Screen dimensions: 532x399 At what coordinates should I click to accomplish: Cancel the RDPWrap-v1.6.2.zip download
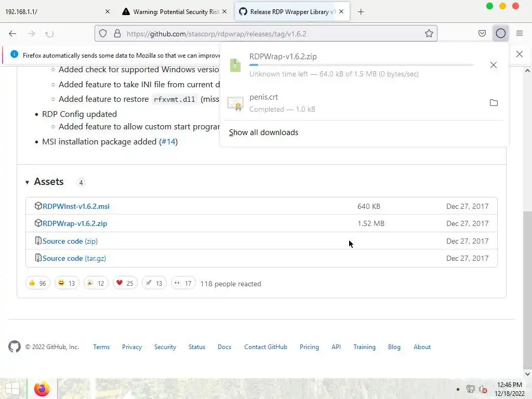click(x=494, y=65)
